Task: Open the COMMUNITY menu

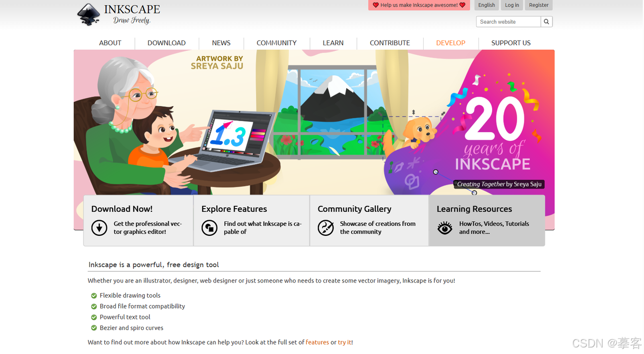Action: 277,43
